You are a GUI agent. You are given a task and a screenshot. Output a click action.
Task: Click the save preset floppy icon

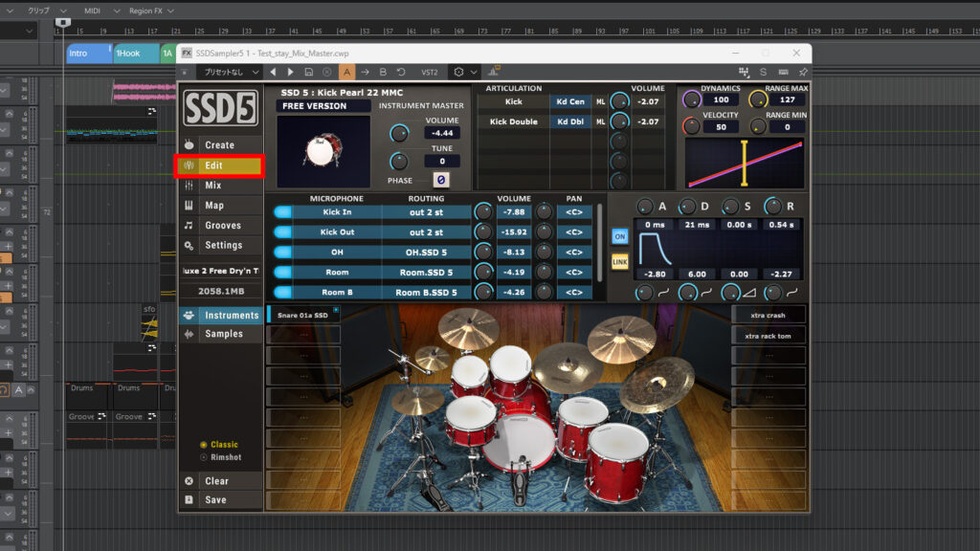click(x=308, y=72)
